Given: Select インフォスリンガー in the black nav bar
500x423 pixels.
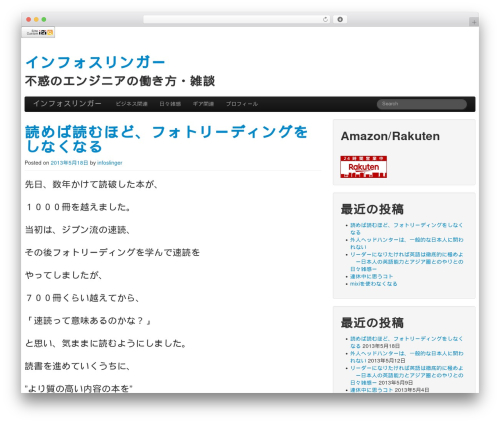Looking at the screenshot, I should coord(67,103).
